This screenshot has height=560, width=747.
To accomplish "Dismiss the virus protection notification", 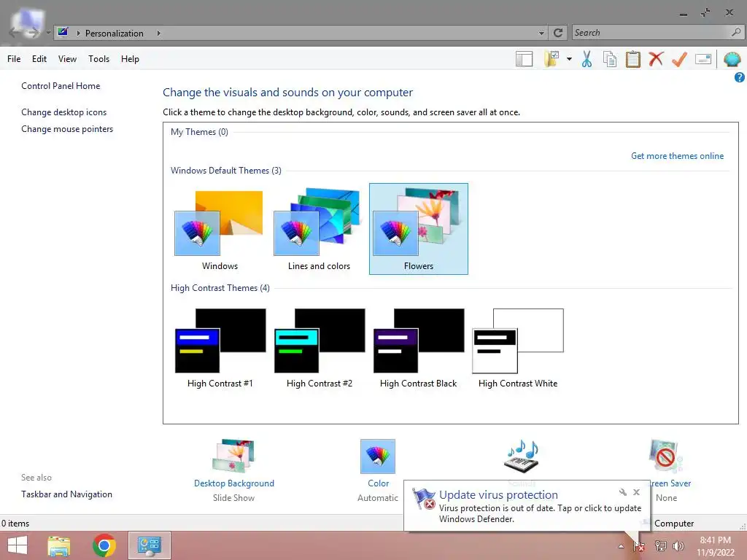I will point(636,492).
